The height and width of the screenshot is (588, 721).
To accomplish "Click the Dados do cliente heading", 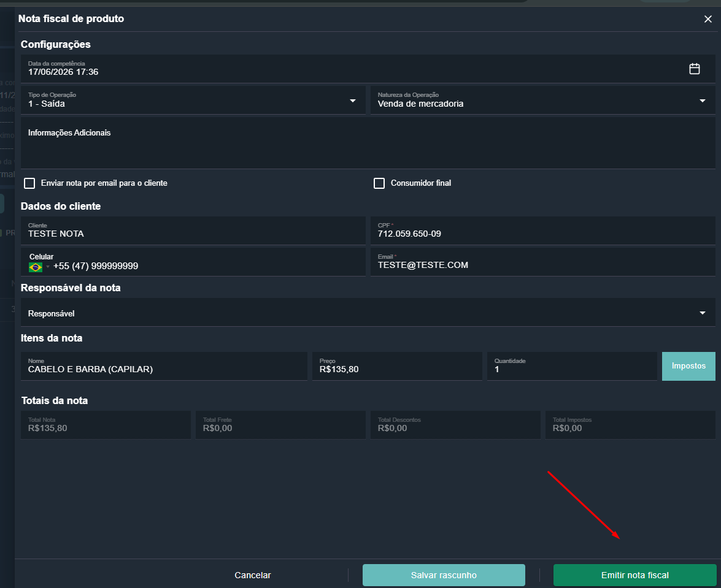I will (61, 206).
